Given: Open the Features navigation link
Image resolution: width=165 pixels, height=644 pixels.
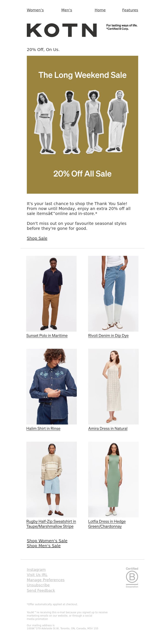Looking at the screenshot, I should (130, 10).
